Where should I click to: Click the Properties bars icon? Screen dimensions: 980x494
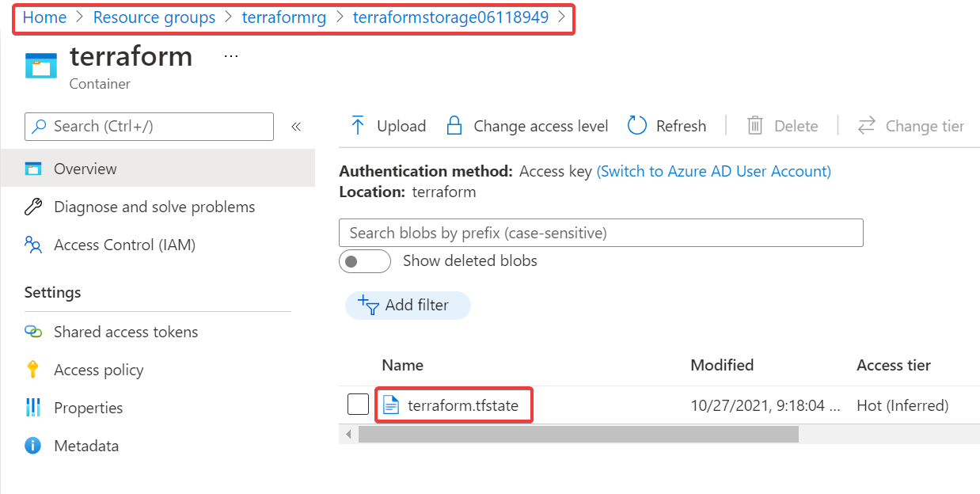pos(33,408)
